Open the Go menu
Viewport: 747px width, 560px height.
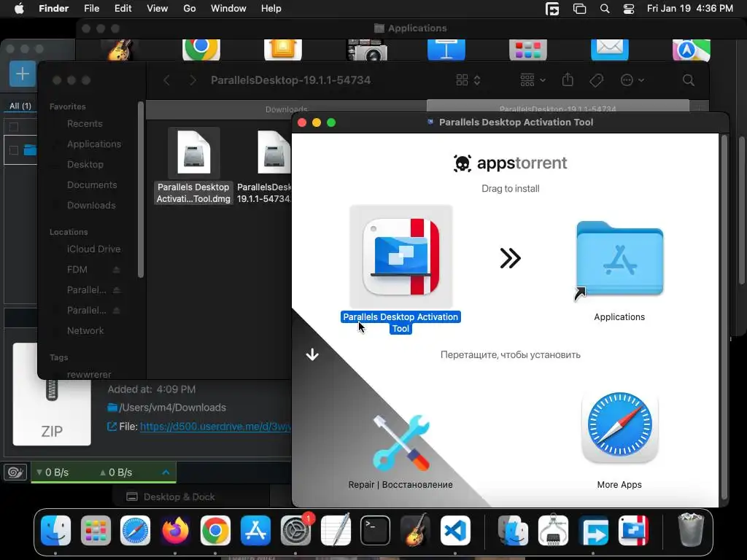[190, 9]
